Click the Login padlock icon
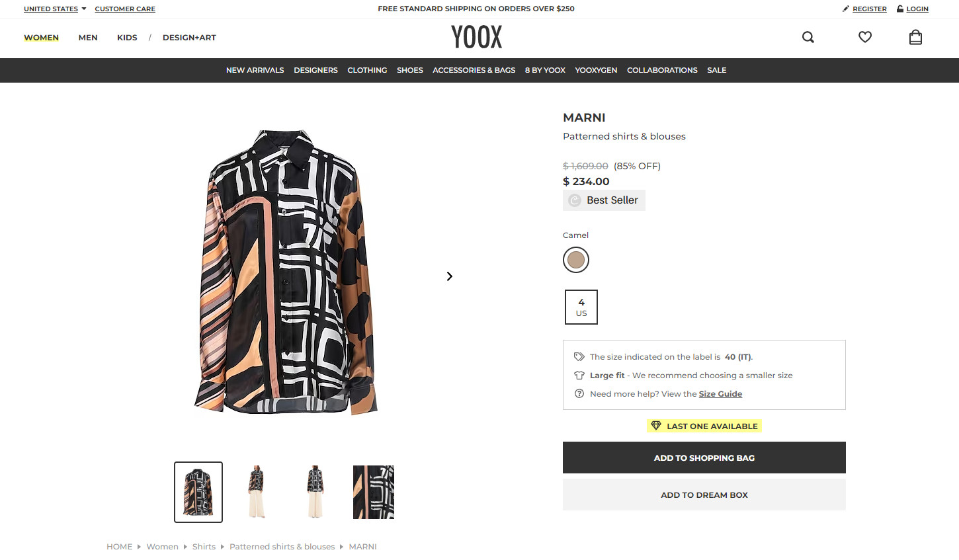 (900, 9)
